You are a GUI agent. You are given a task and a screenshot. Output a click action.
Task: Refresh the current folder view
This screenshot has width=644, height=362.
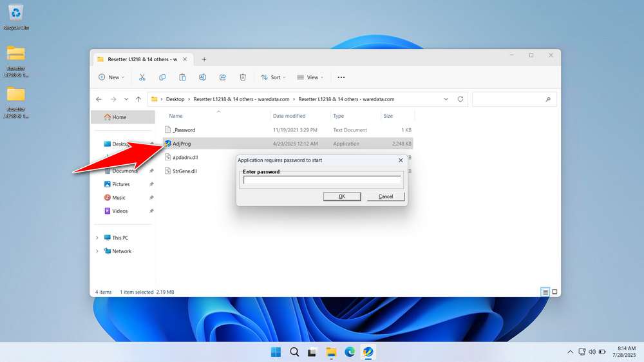[x=460, y=99]
